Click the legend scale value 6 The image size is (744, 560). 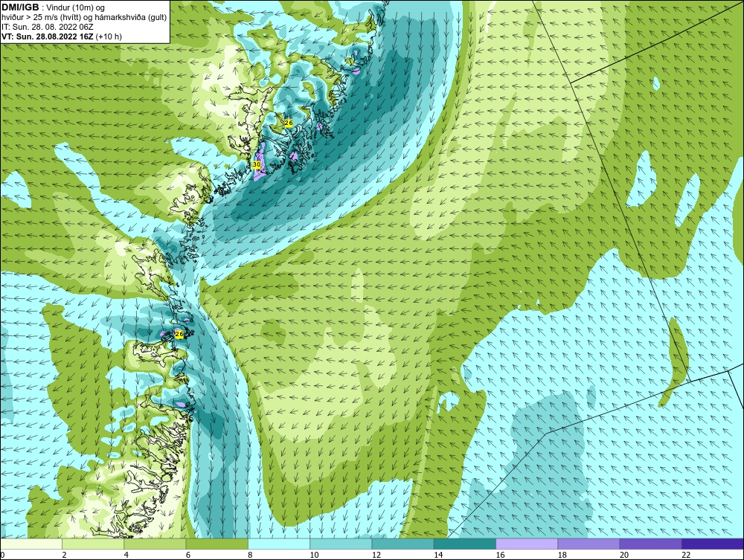pos(188,556)
